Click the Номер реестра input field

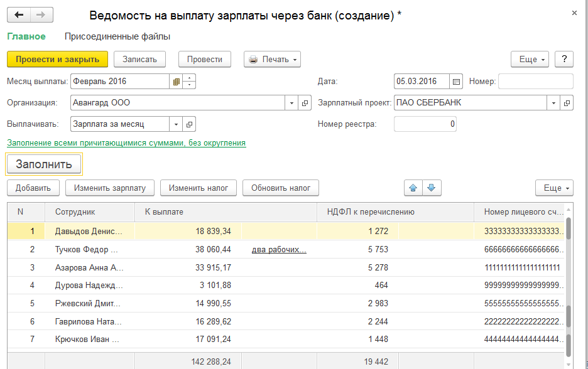(x=425, y=124)
